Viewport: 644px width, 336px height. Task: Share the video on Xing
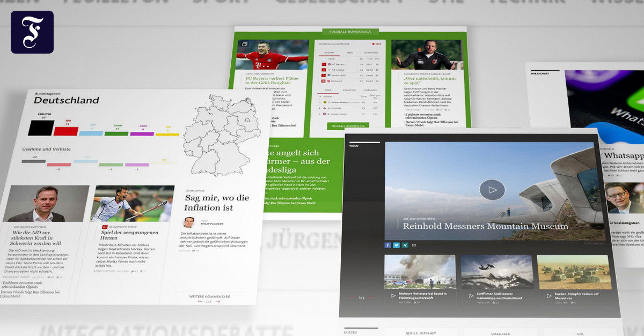pyautogui.click(x=406, y=245)
